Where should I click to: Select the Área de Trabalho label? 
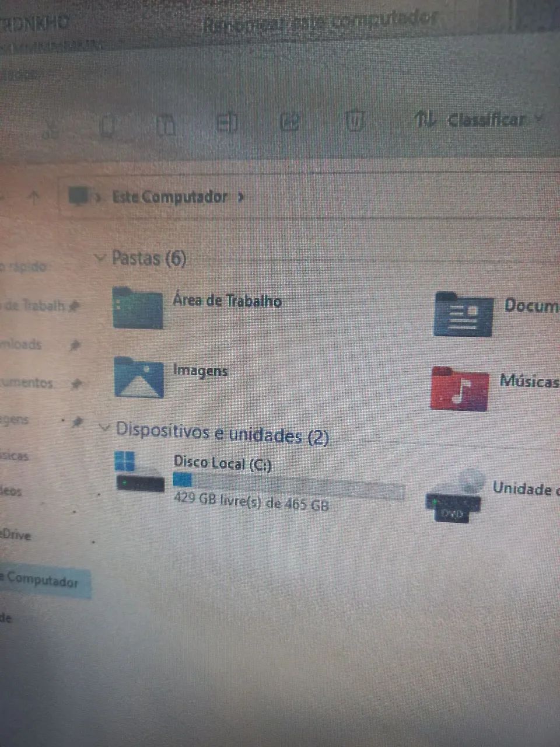(228, 301)
